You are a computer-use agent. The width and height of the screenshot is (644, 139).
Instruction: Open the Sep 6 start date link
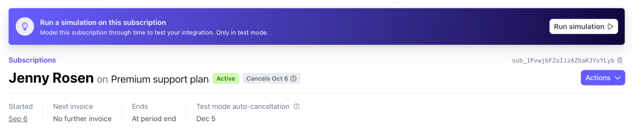[18, 119]
